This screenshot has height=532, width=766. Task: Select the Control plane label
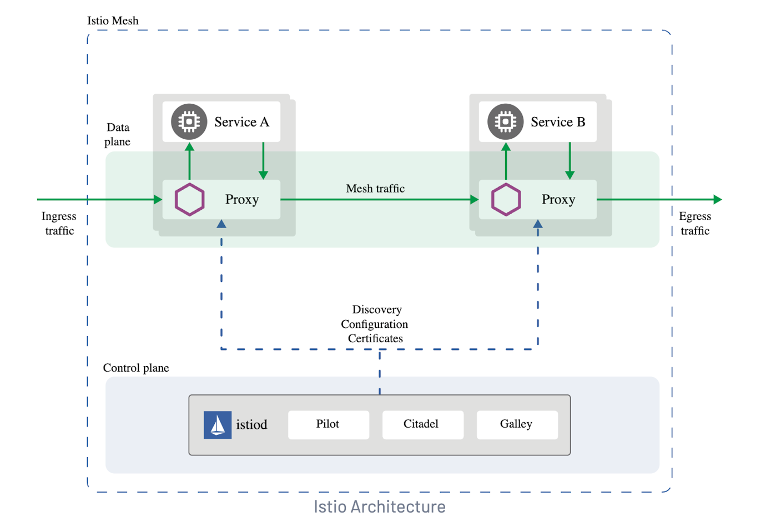[136, 368]
